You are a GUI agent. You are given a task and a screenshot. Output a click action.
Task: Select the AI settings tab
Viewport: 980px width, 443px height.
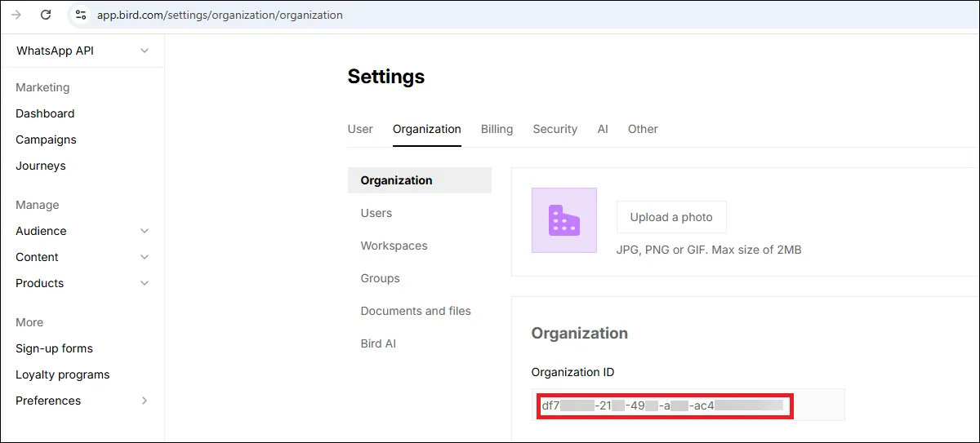[603, 129]
